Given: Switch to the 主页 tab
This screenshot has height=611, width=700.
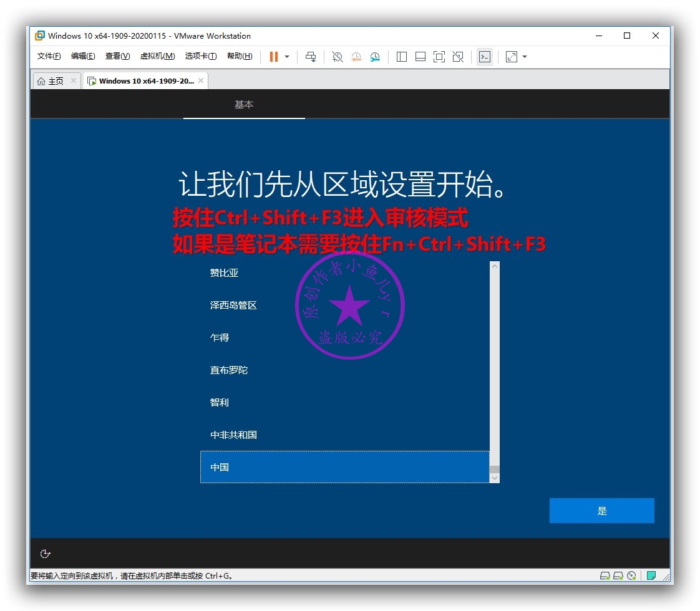Looking at the screenshot, I should click(x=56, y=81).
